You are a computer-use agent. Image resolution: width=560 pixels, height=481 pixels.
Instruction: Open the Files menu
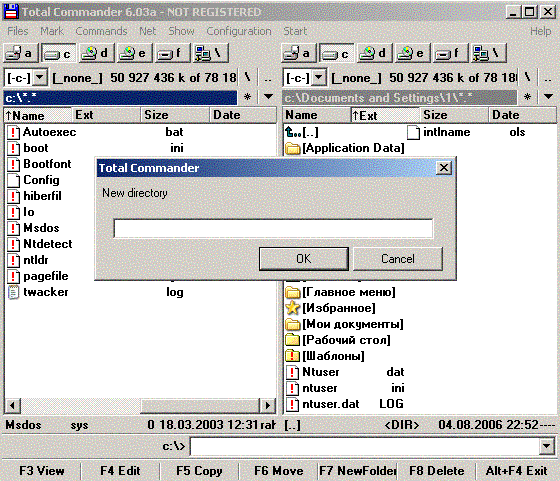tap(18, 31)
